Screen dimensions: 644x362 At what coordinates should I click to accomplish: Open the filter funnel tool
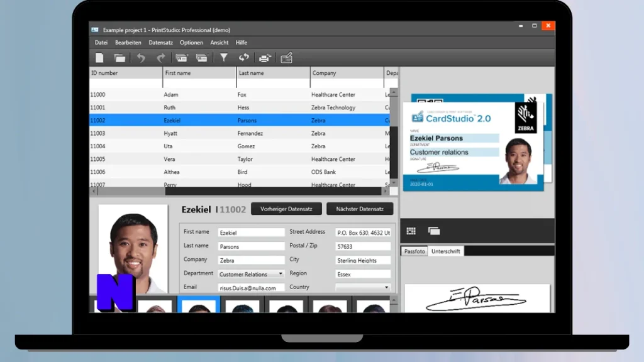pyautogui.click(x=223, y=58)
